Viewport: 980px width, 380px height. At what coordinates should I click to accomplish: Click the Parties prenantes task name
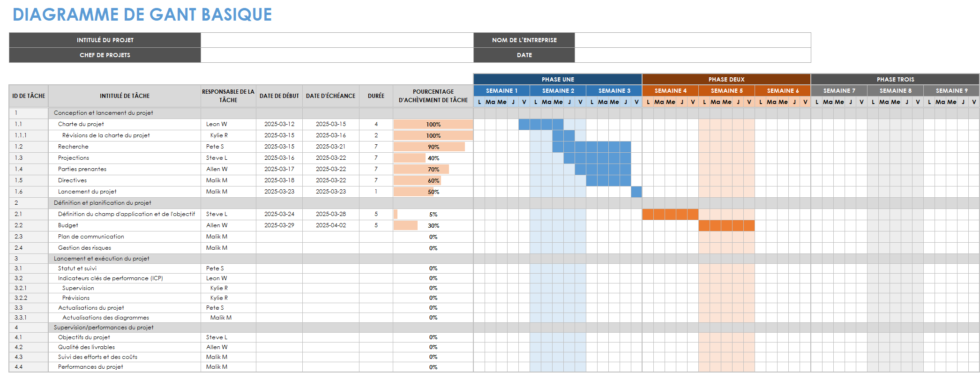click(82, 169)
